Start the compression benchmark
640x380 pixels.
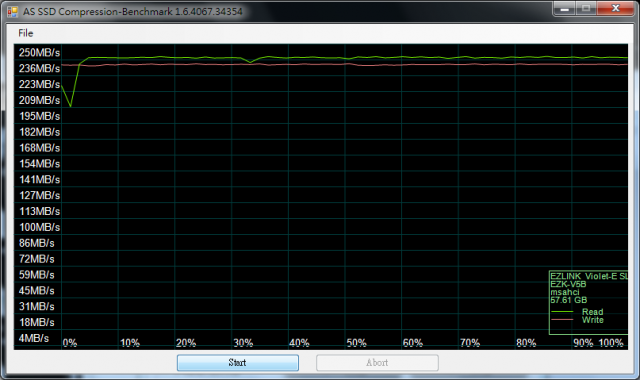coord(238,362)
